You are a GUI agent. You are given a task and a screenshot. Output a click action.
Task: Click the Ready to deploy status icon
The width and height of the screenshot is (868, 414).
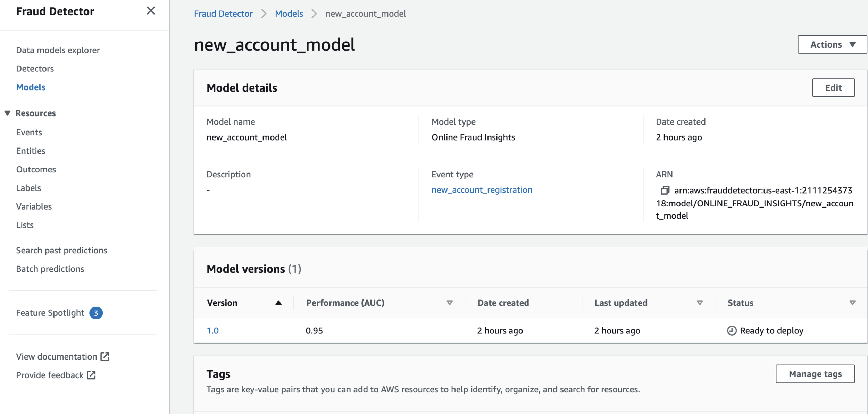732,330
